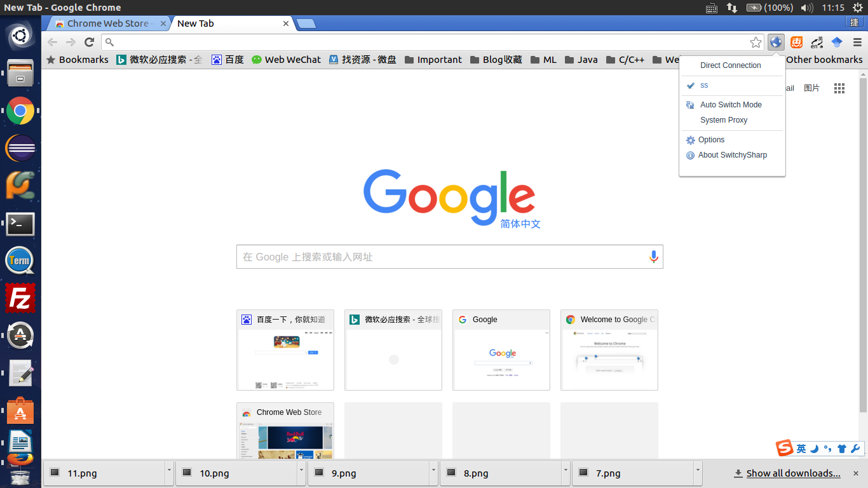Open the Java bookmarks folder
The width and height of the screenshot is (868, 488).
point(580,60)
